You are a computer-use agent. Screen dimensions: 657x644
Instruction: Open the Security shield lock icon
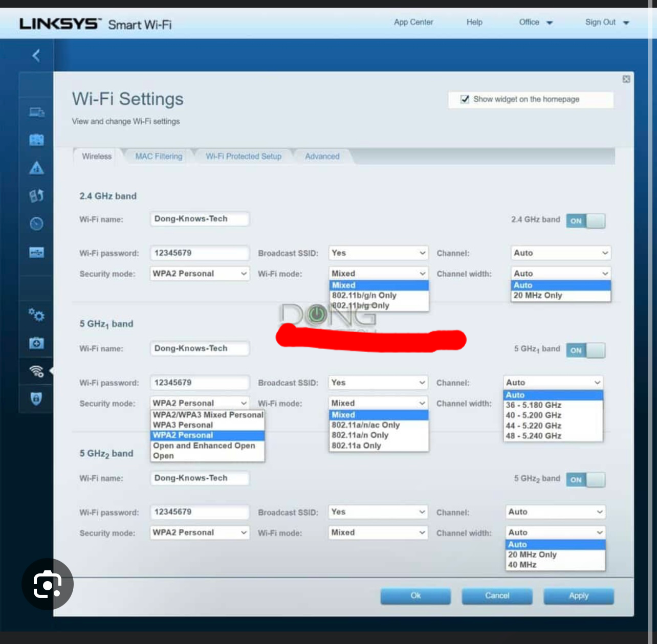(x=36, y=398)
